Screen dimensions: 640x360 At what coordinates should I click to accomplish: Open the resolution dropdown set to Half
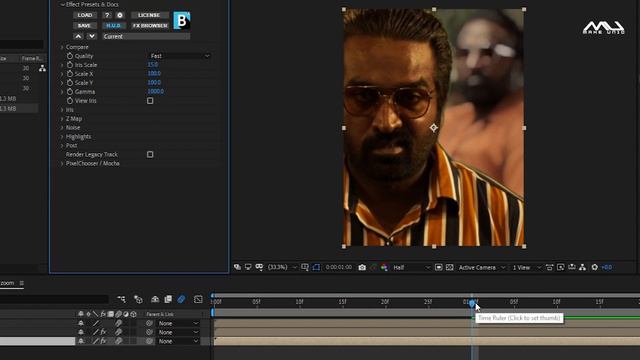pyautogui.click(x=411, y=267)
